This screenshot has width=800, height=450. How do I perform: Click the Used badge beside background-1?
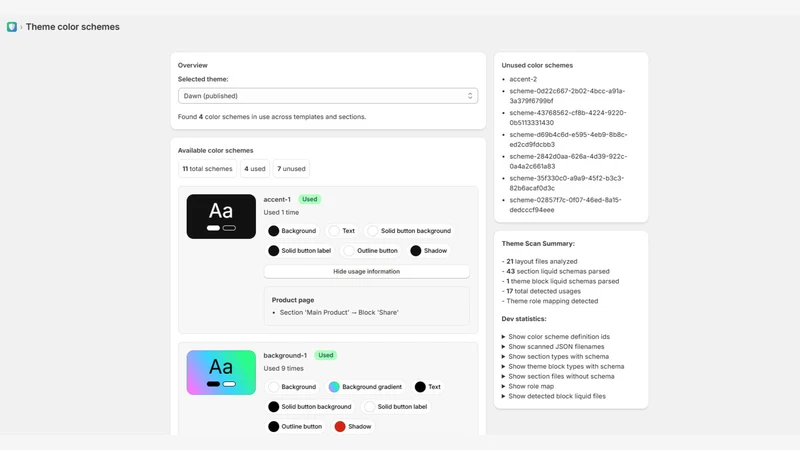pos(326,355)
